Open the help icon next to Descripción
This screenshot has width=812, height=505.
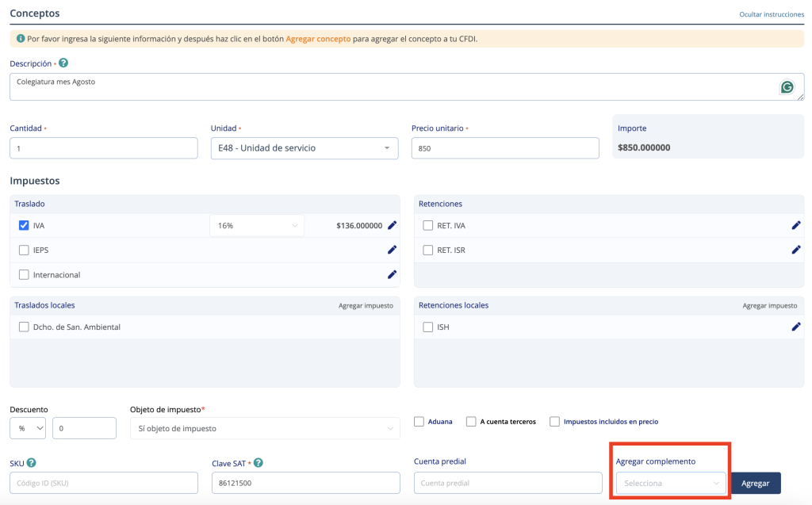pos(63,63)
